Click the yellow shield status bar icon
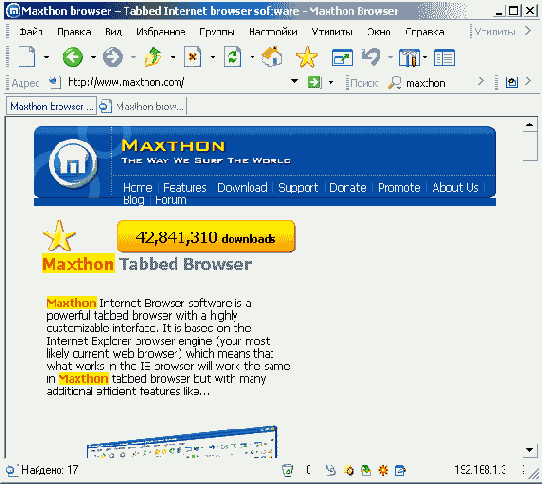542x484 pixels. pyautogui.click(x=349, y=470)
